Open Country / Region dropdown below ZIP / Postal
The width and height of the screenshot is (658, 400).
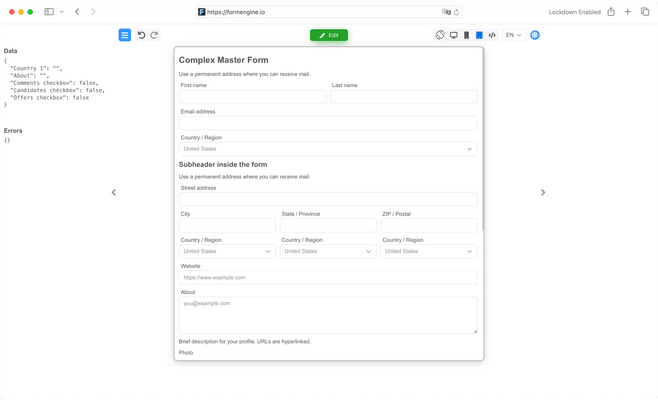click(429, 251)
